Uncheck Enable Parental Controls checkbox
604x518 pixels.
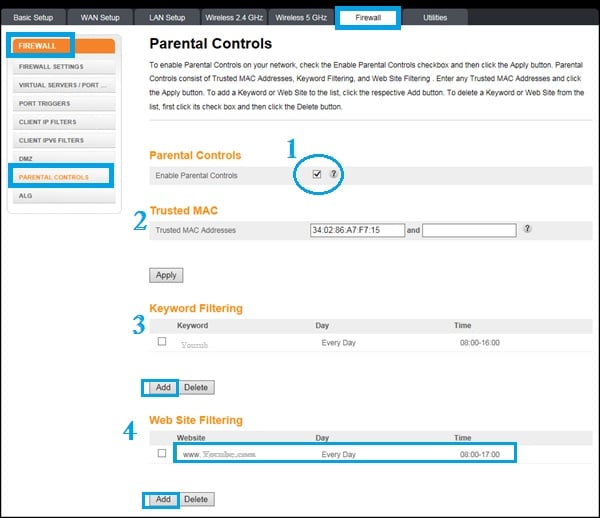point(317,174)
